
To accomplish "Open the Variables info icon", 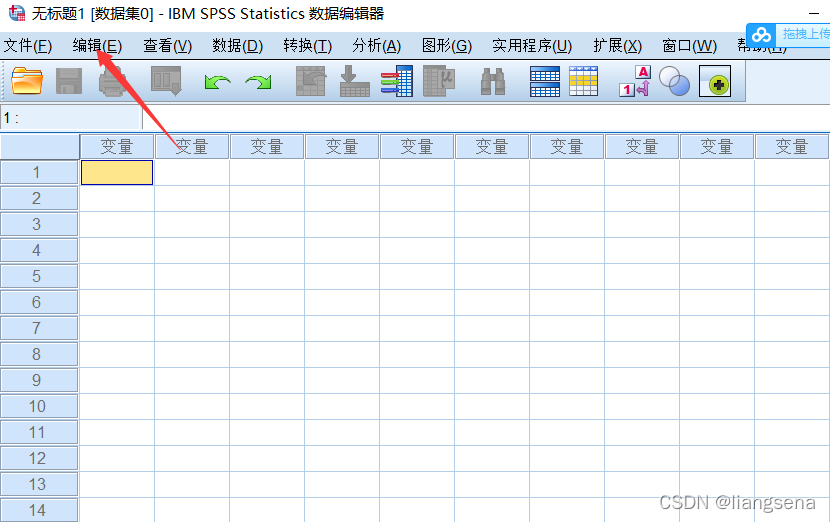I will click(396, 81).
